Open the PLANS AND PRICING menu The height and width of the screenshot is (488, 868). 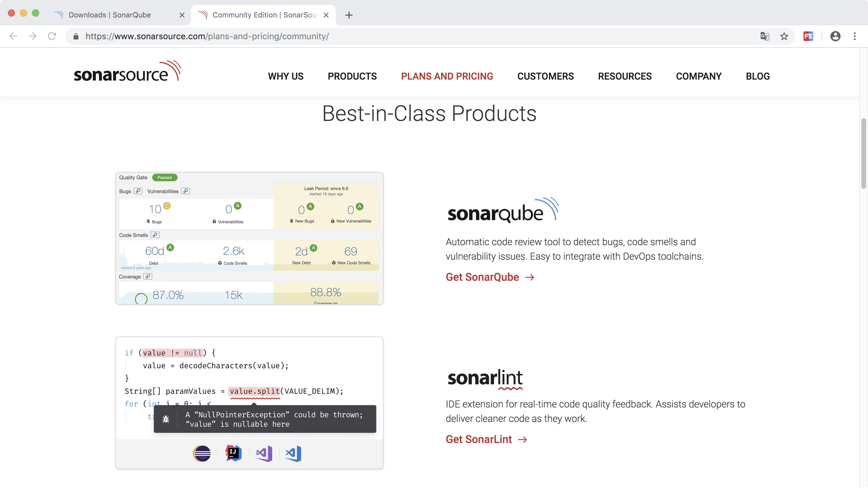447,76
